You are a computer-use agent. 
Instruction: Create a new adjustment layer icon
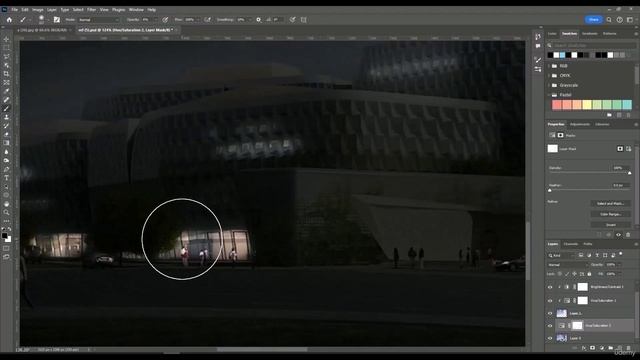click(602, 348)
